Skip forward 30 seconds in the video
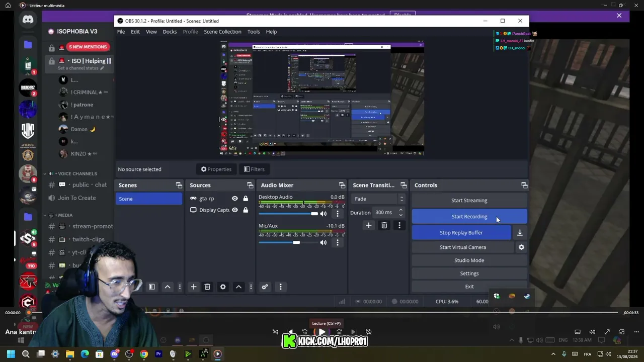 tap(339, 332)
